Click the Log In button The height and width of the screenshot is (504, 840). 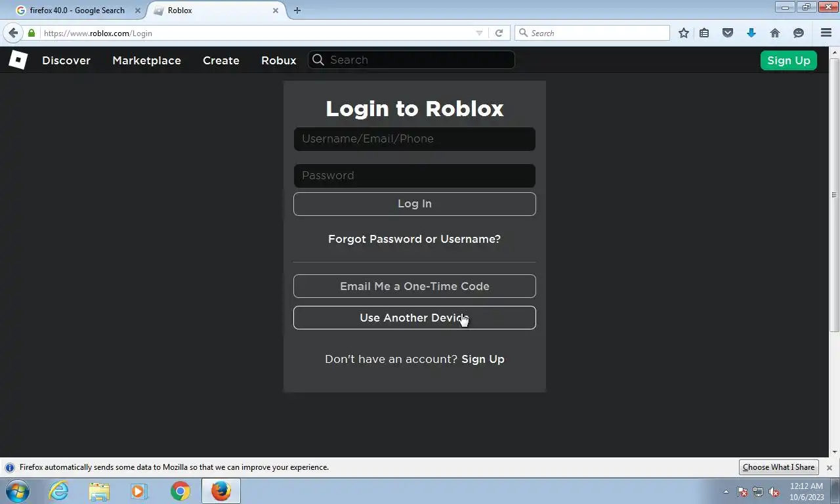coord(415,204)
